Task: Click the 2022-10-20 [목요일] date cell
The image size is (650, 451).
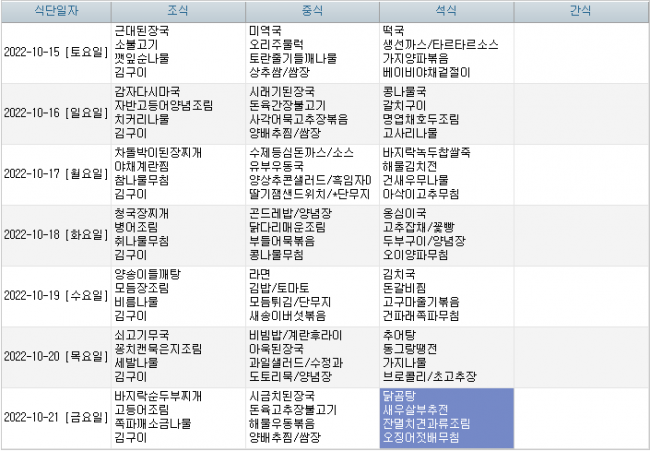Action: 55,356
